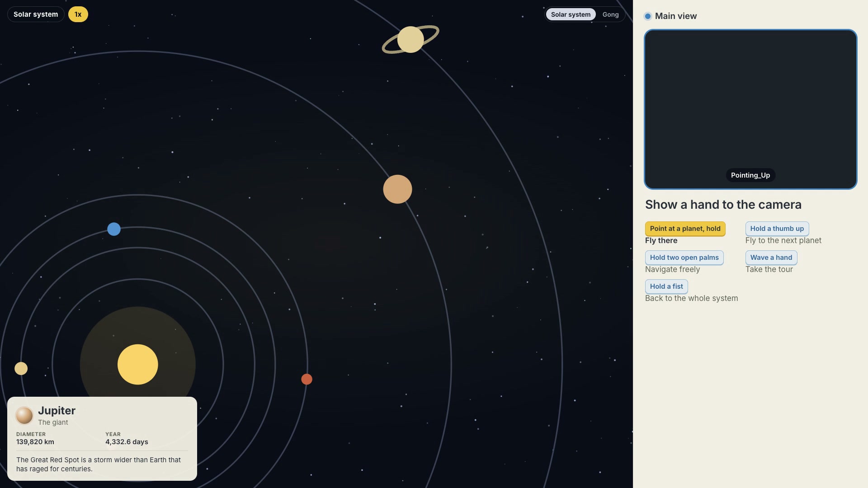The image size is (868, 488).
Task: Click the 1x speed button
Action: click(78, 14)
